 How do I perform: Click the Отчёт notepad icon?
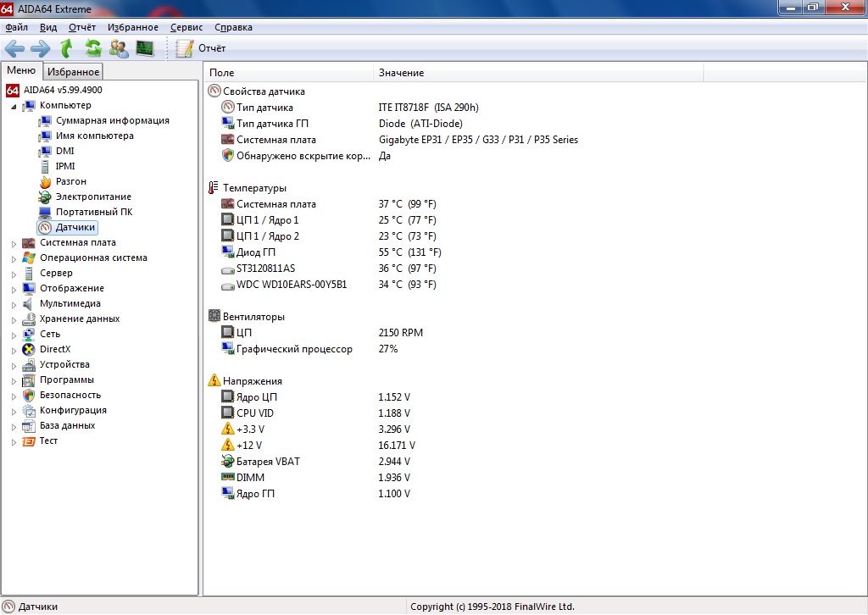184,48
